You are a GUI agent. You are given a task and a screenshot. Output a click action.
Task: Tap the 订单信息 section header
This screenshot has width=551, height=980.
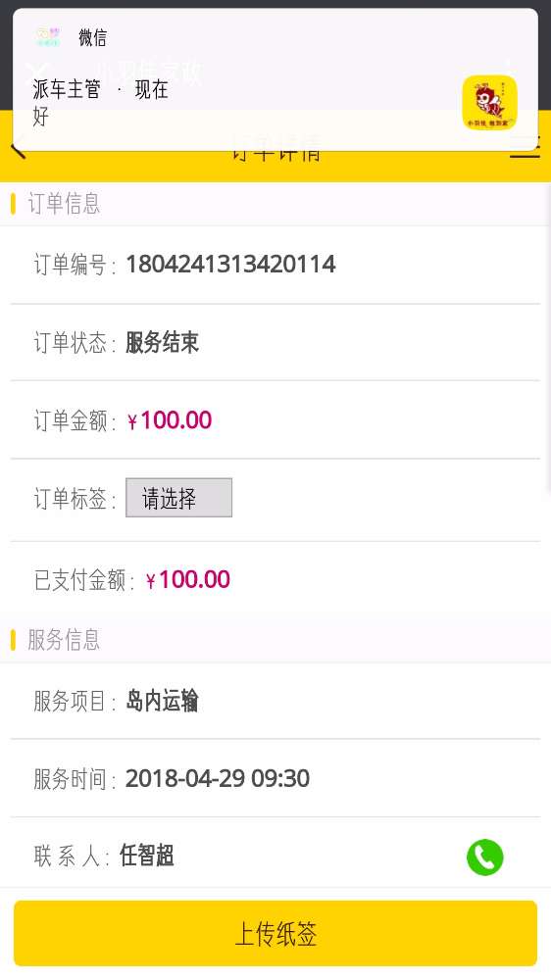coord(64,204)
